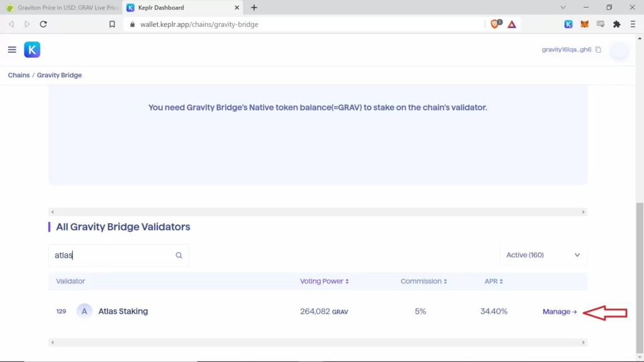644x362 pixels.
Task: Restore down the browser window
Action: tap(609, 8)
